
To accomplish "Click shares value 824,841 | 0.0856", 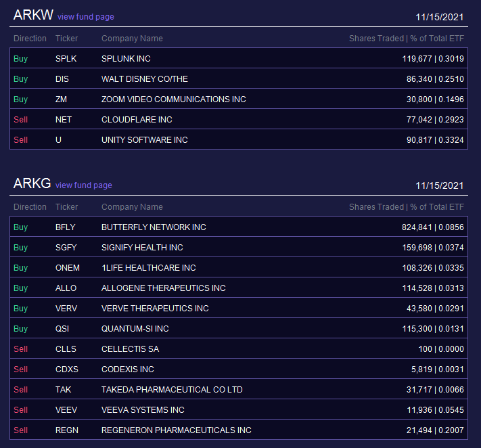I will pyautogui.click(x=433, y=227).
